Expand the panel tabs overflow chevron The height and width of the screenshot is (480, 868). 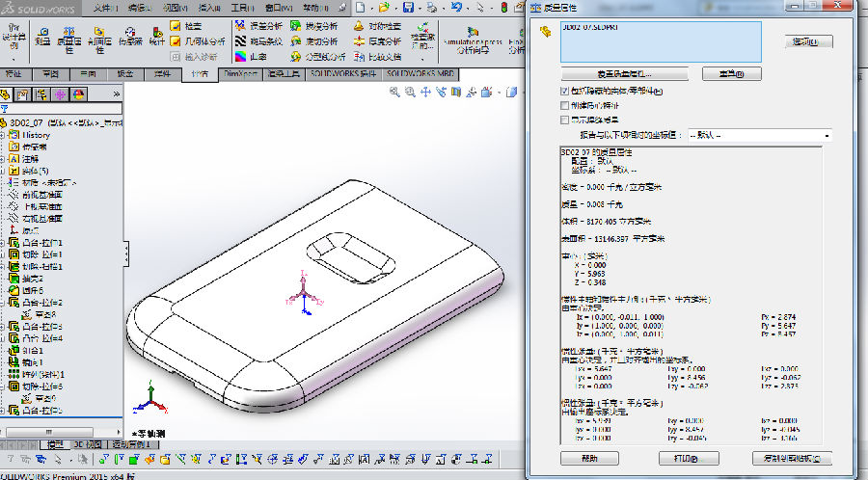point(117,93)
